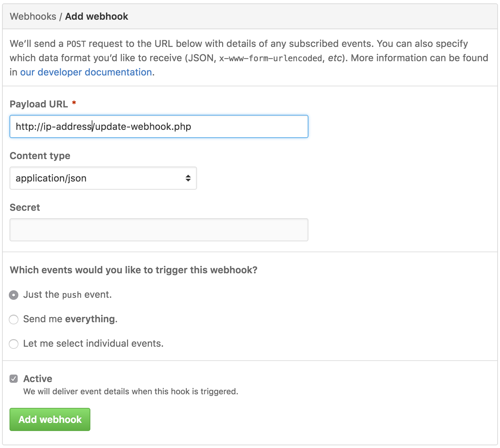Click the Content type up-down arrows icon
Viewport: 500px width, 448px height.
point(188,178)
